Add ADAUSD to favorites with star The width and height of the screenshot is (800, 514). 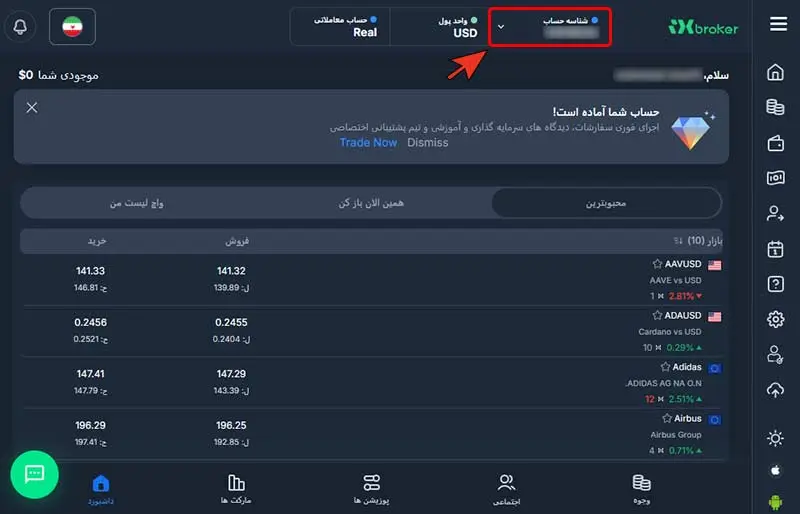coord(657,315)
